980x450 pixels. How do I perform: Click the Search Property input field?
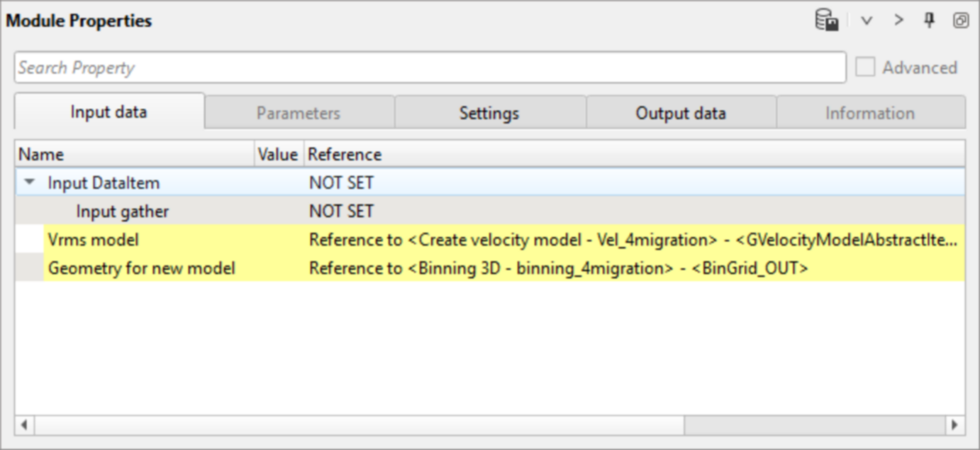[430, 67]
